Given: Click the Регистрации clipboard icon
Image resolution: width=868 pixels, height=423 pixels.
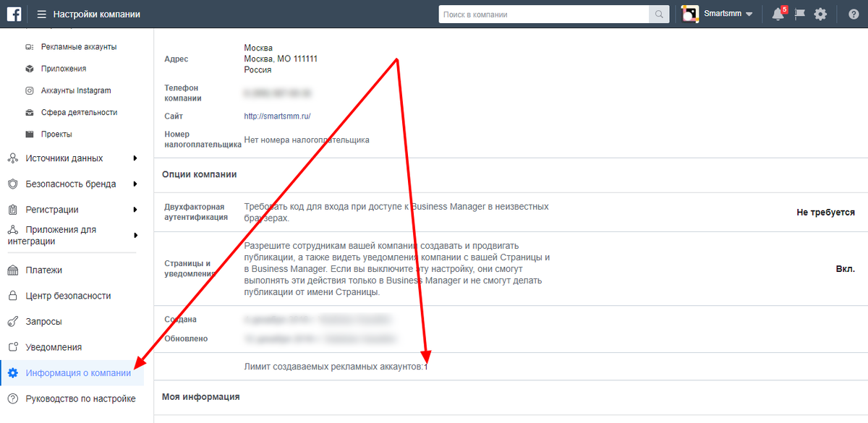Looking at the screenshot, I should (12, 210).
